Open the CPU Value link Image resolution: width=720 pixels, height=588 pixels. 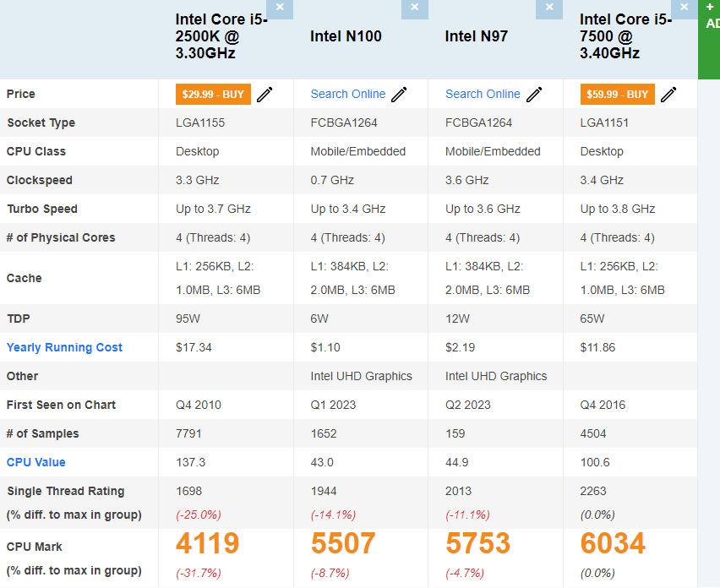tap(35, 462)
